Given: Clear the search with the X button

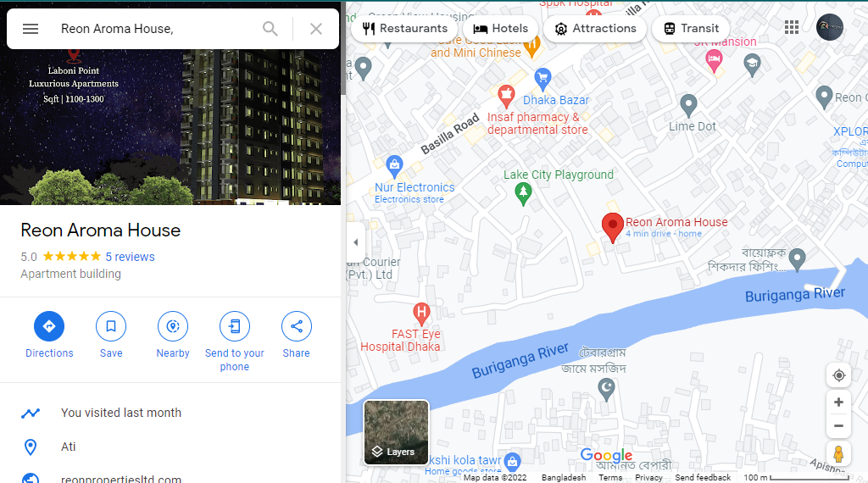Looking at the screenshot, I should point(316,29).
